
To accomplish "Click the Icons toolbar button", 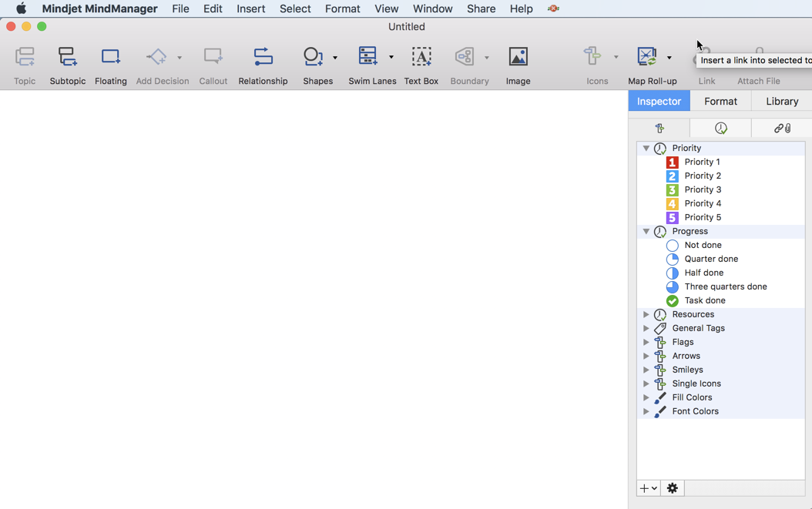I will pyautogui.click(x=592, y=56).
